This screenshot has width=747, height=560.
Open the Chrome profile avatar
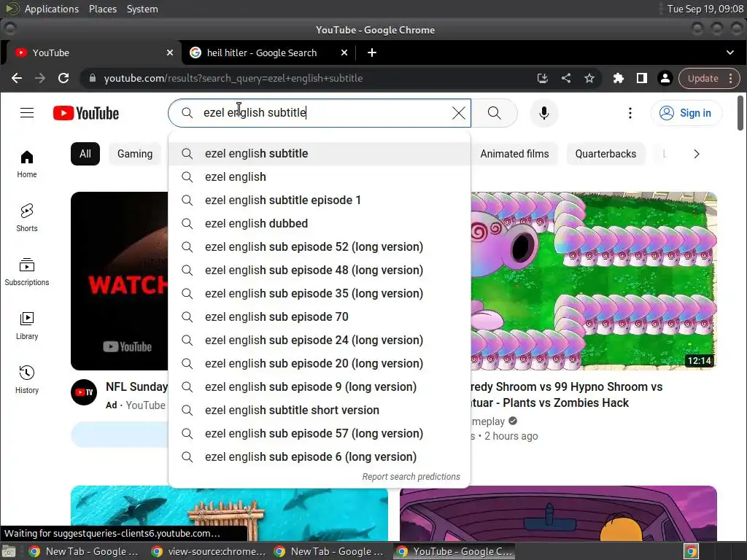click(665, 78)
